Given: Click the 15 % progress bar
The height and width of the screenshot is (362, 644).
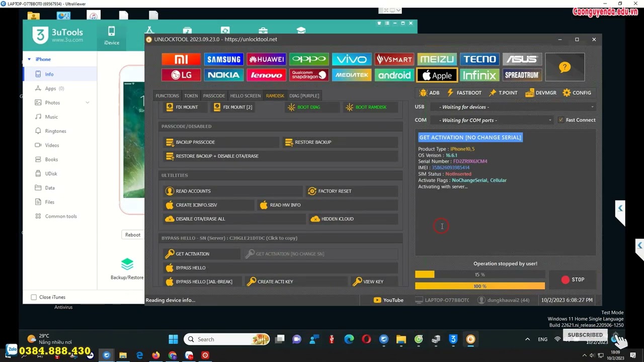Looking at the screenshot, I should tap(479, 275).
